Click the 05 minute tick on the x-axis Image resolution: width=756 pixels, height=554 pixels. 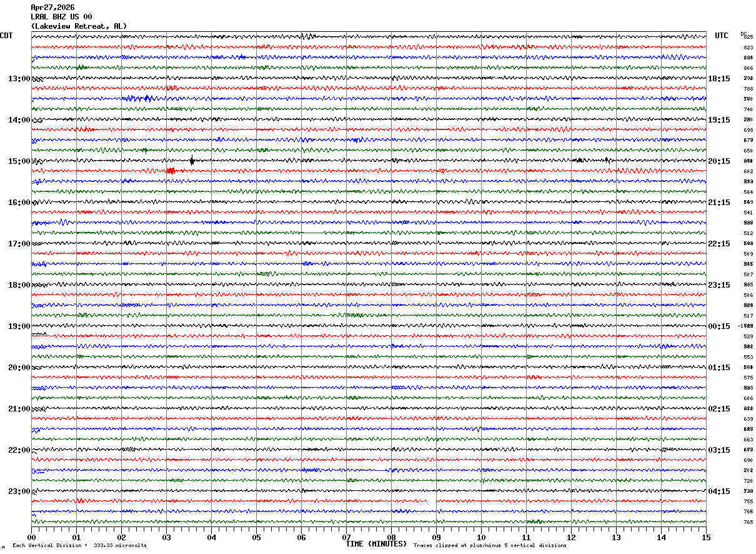tap(256, 537)
